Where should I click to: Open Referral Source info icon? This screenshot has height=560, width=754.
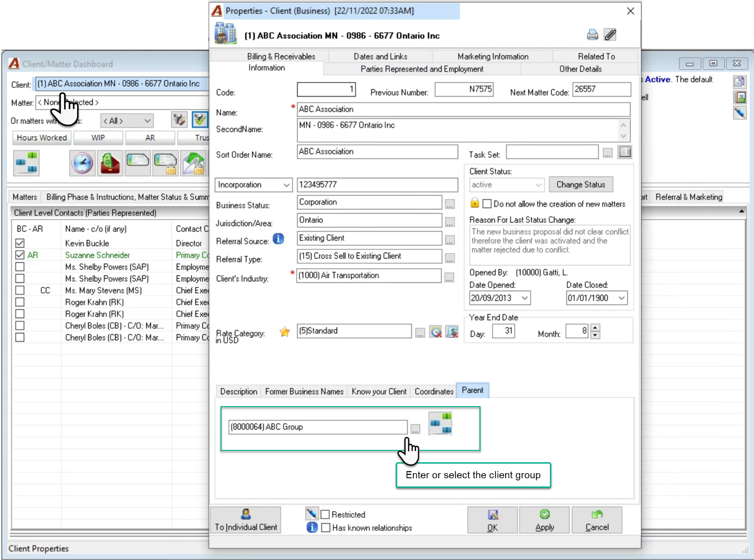point(278,238)
